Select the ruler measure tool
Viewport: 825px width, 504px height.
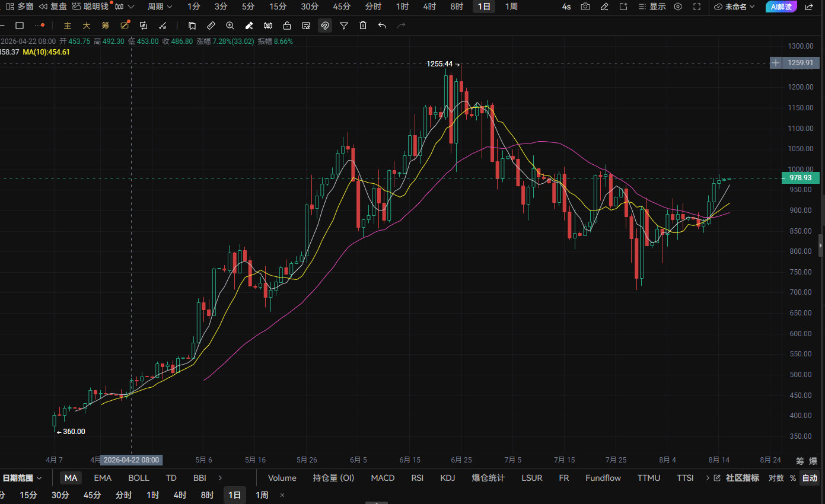click(211, 25)
